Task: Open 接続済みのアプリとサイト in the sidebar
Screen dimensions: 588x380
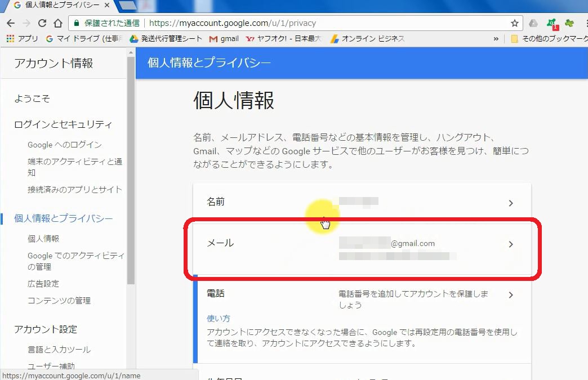Action: point(75,190)
